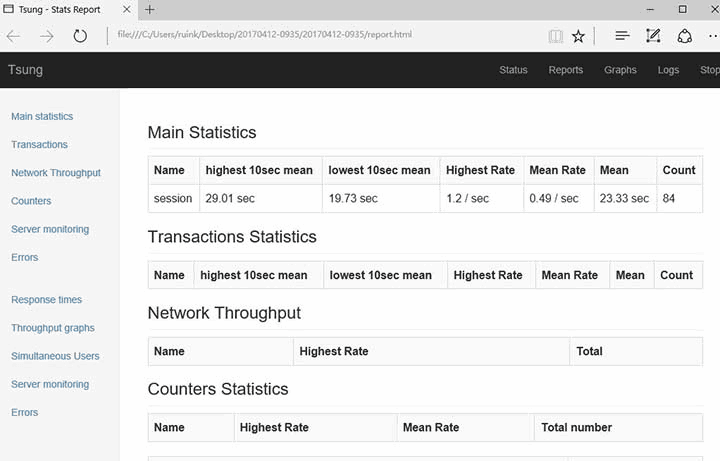The height and width of the screenshot is (461, 720).
Task: Open the Hub menu icon
Action: (622, 36)
